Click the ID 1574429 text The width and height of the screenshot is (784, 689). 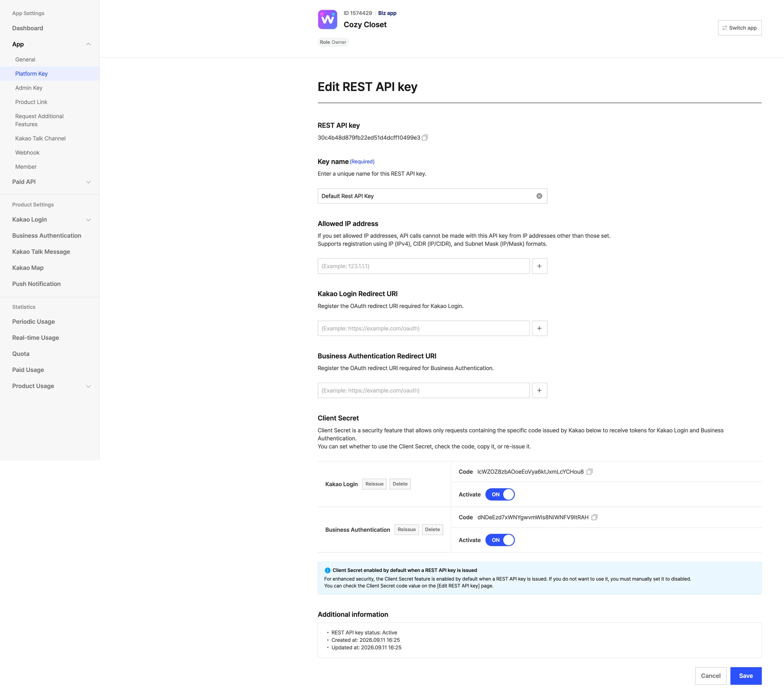click(x=357, y=13)
